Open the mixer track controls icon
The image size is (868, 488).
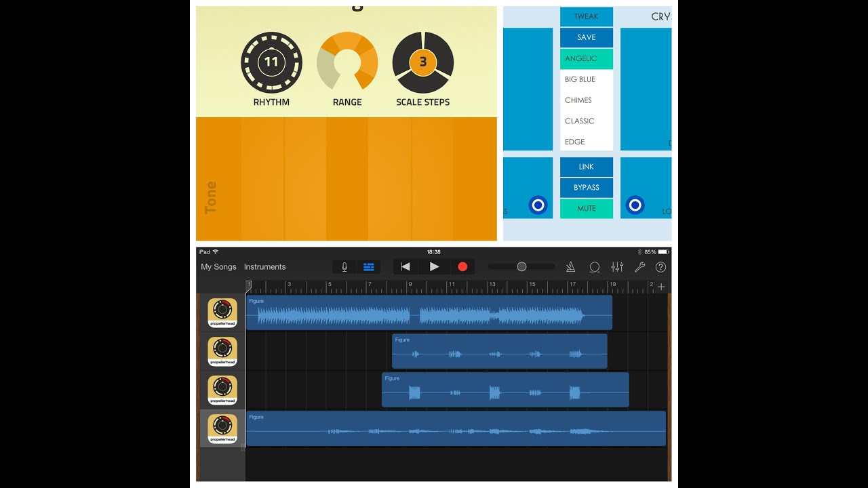[617, 267]
